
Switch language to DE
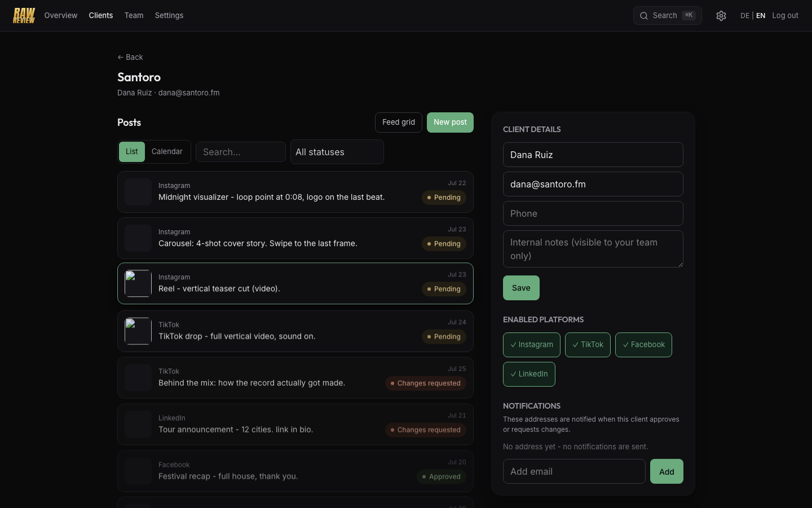(745, 16)
